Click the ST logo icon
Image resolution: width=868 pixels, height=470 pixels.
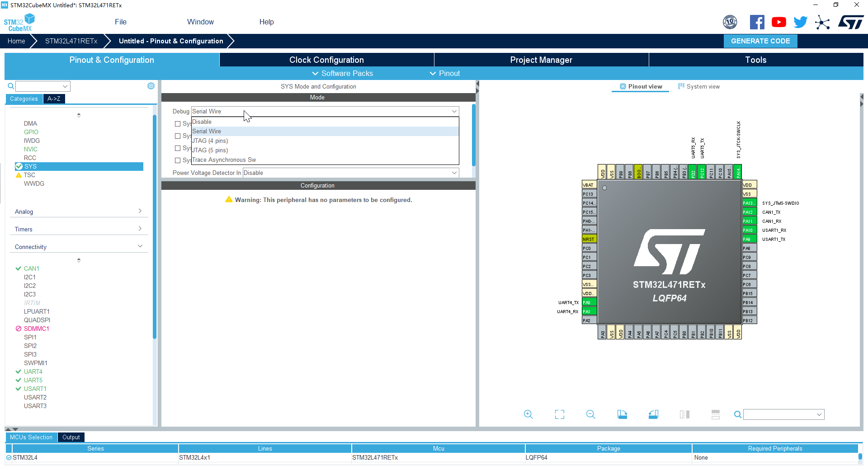tap(851, 22)
